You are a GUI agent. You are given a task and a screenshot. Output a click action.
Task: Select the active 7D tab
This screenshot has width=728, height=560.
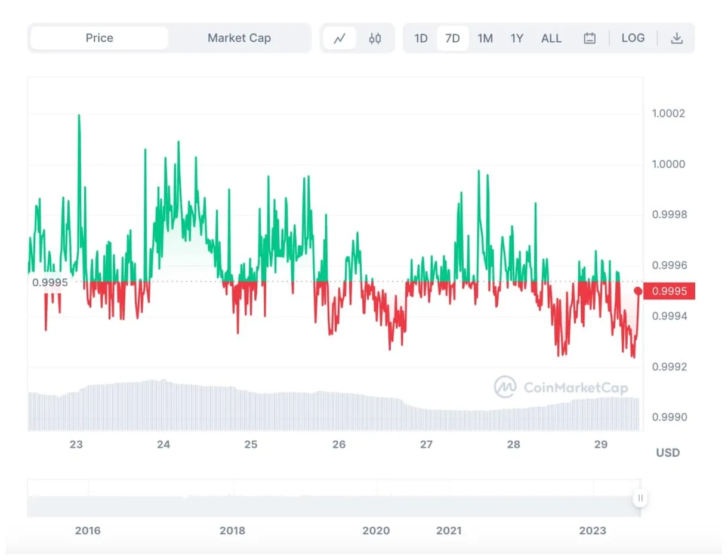click(453, 38)
